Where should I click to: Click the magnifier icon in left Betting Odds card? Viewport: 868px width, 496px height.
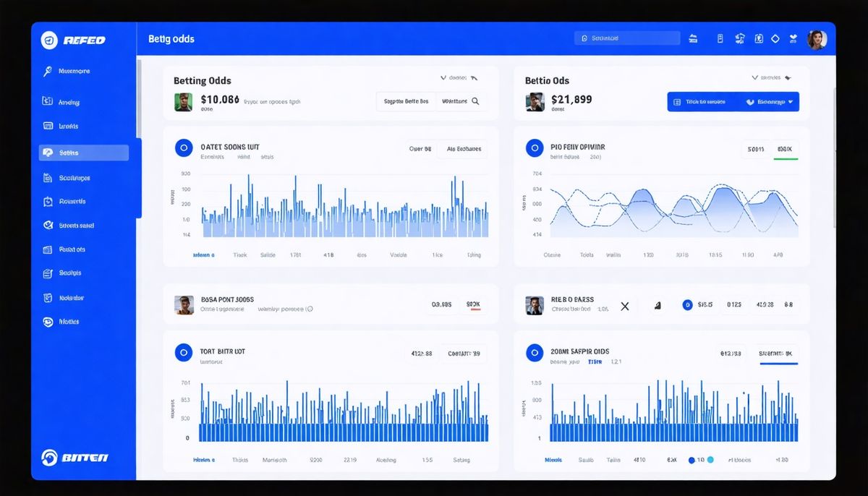475,101
